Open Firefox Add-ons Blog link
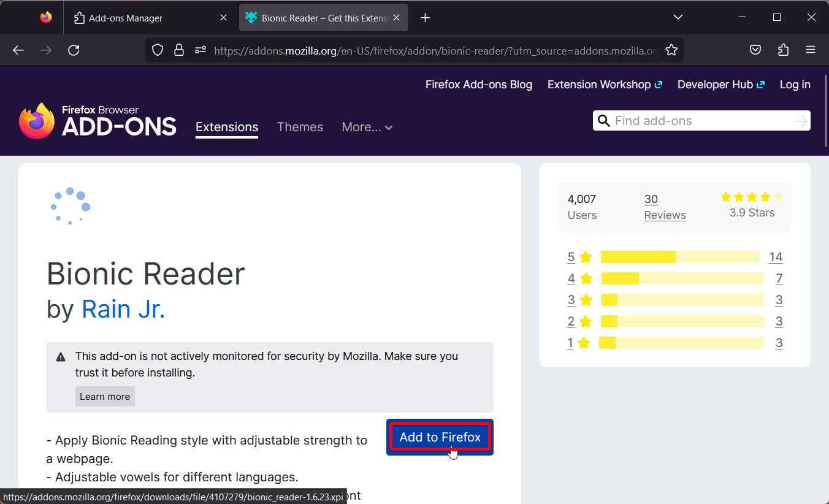The width and height of the screenshot is (829, 504). click(x=479, y=85)
